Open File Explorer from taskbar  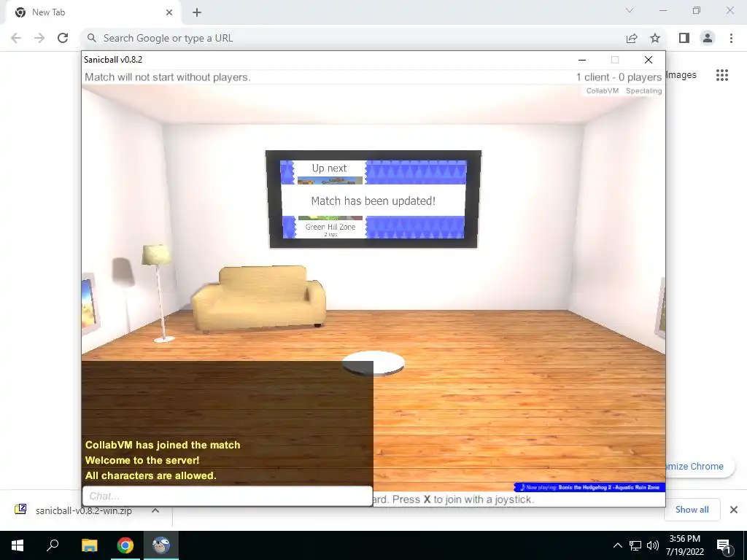coord(89,545)
